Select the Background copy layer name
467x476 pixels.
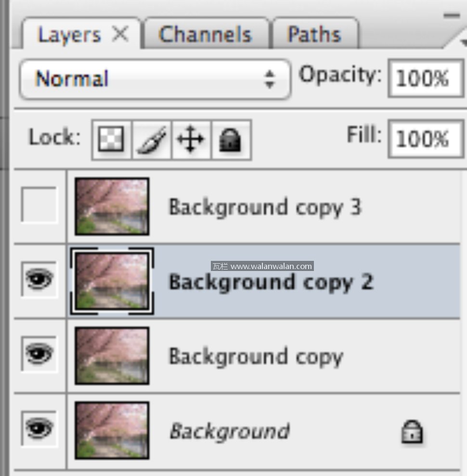(x=256, y=357)
